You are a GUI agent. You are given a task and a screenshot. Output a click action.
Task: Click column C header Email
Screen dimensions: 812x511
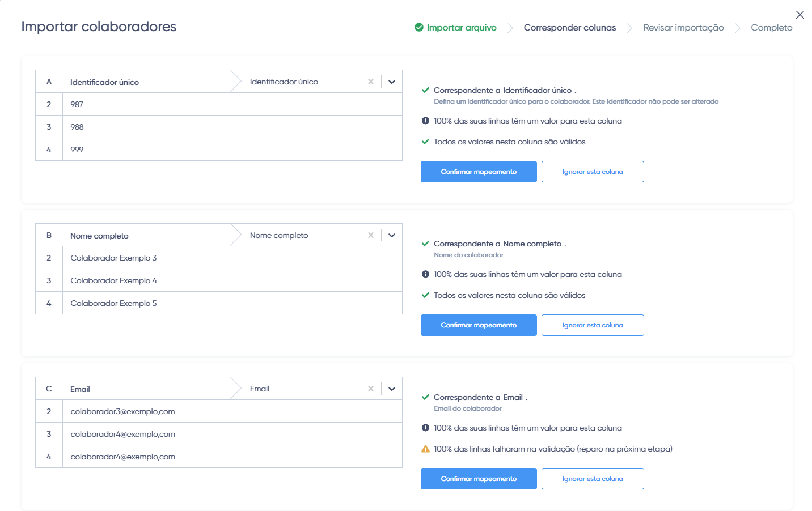coord(80,389)
